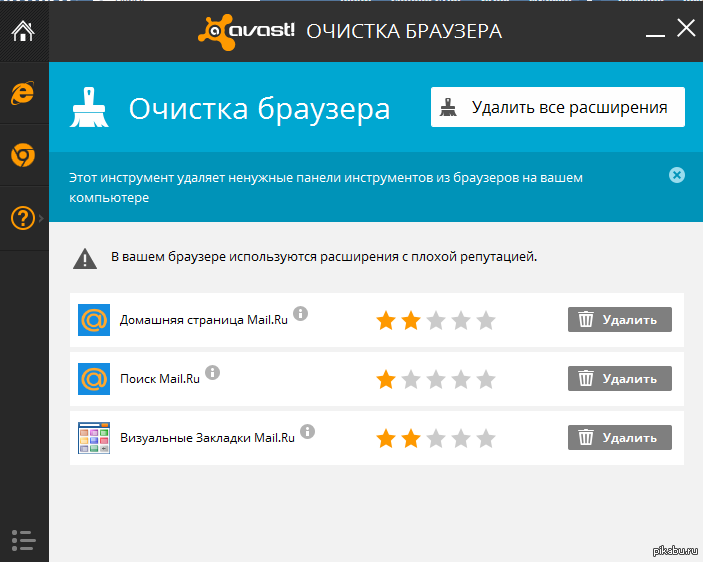Click star rating of 'Поиск Mail.Ru'
The image size is (703, 562).
coord(435,380)
